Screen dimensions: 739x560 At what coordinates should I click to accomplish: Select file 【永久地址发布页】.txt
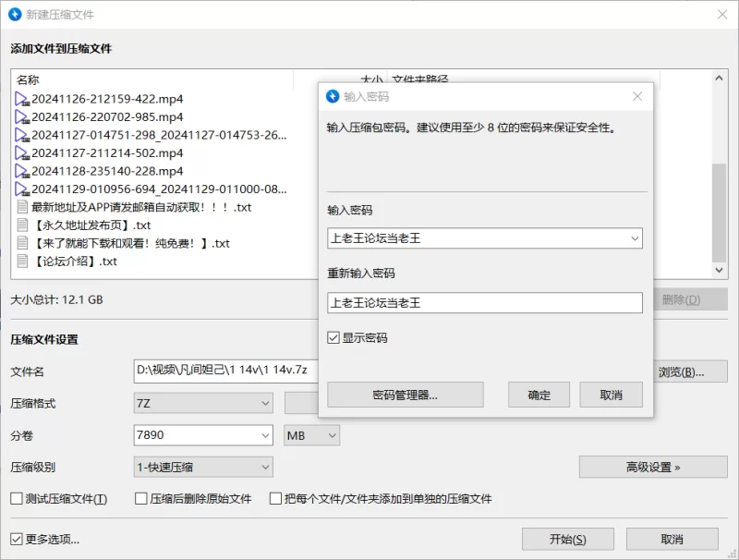click(x=91, y=225)
